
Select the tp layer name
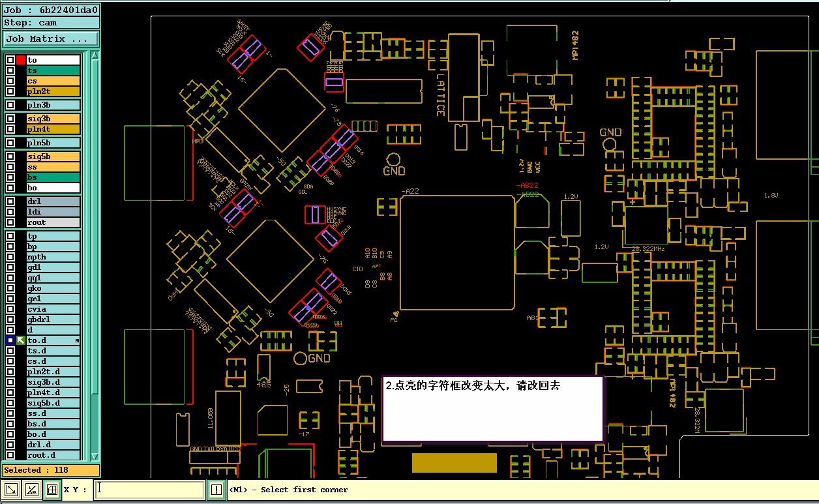tap(53, 236)
